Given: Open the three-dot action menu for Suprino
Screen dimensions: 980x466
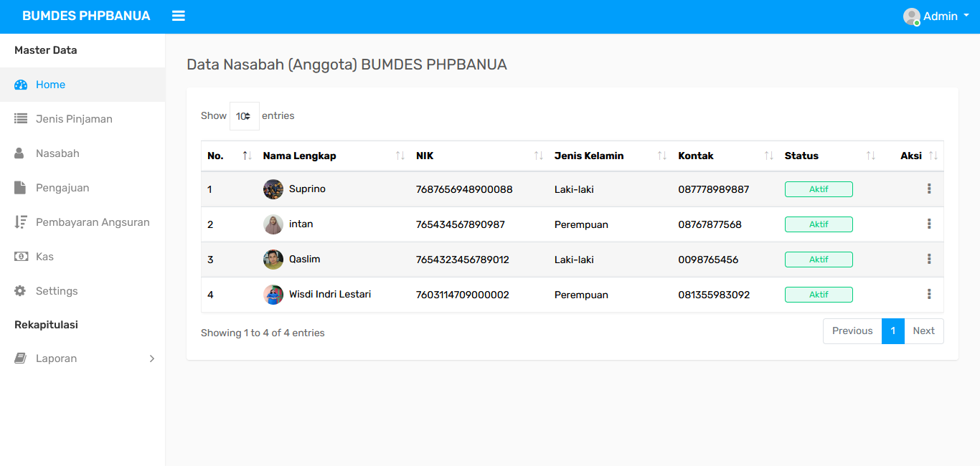Looking at the screenshot, I should (x=929, y=189).
